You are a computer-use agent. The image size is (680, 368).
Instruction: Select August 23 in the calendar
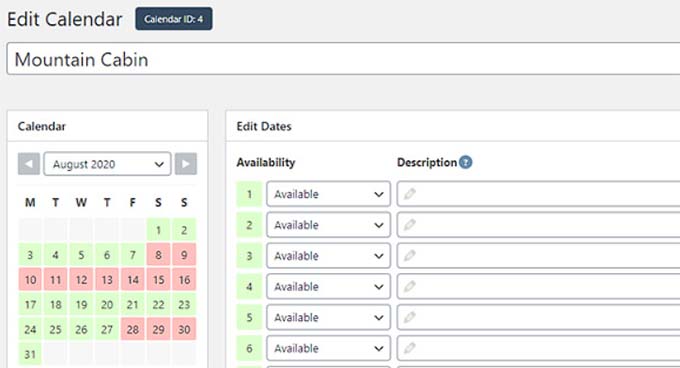pos(184,304)
